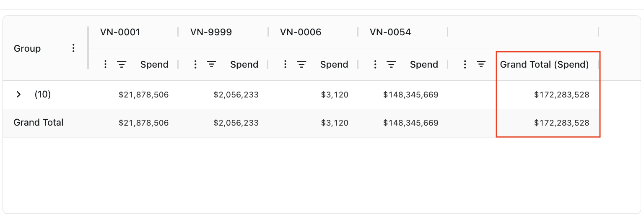This screenshot has width=644, height=221.
Task: Open VN-0001 Spend column menu dots
Action: coord(105,64)
